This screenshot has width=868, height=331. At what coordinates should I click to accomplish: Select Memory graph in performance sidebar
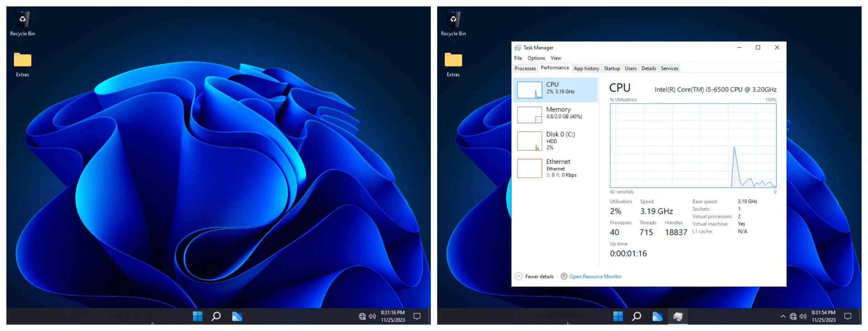point(529,115)
